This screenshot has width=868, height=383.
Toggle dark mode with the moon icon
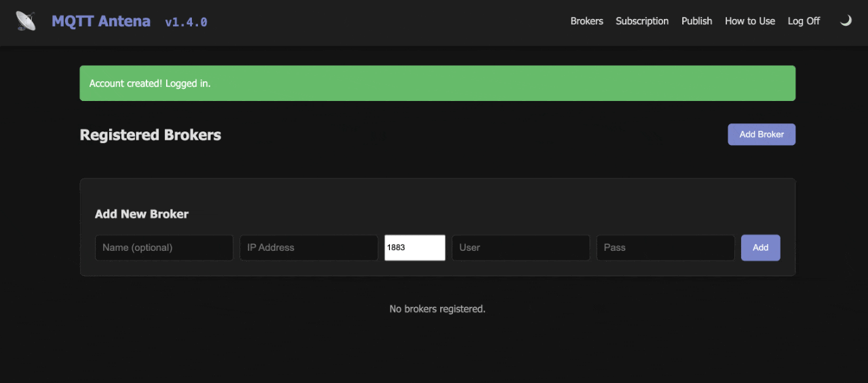coord(846,21)
